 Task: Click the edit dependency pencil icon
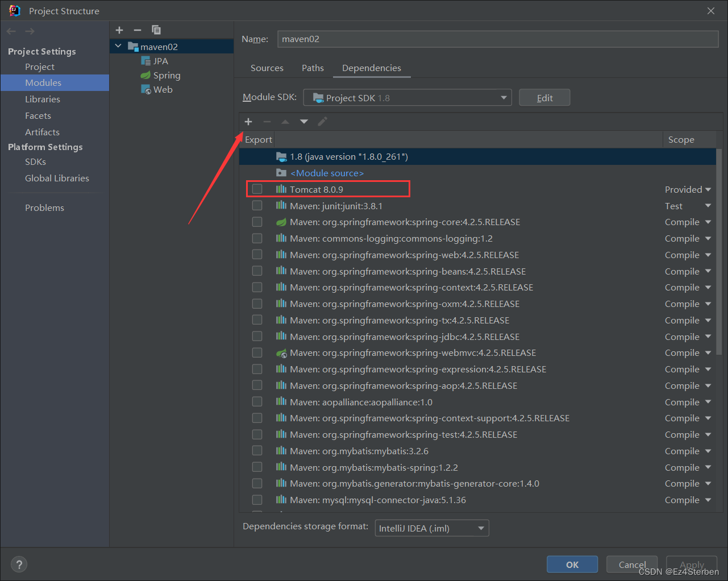click(322, 122)
